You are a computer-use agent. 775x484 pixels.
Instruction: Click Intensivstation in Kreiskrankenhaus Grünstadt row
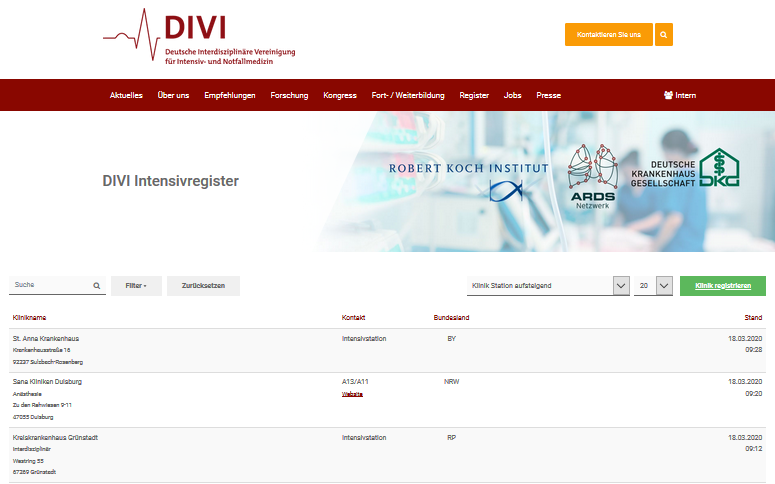[364, 438]
